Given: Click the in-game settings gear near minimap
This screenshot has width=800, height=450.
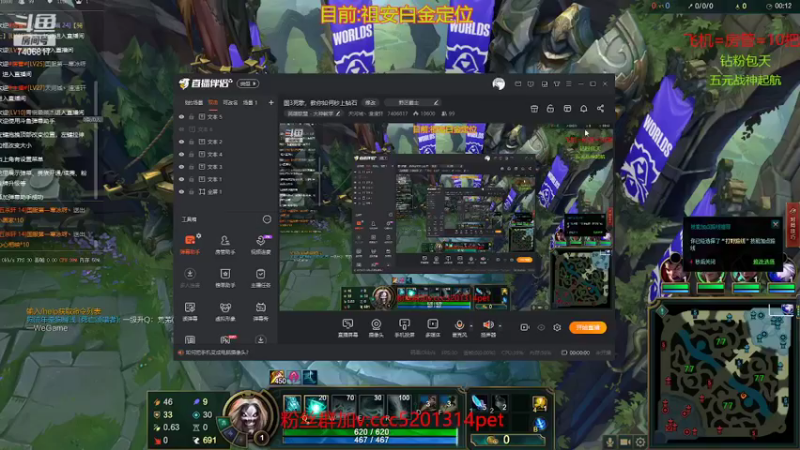Looking at the screenshot, I should click(x=640, y=442).
